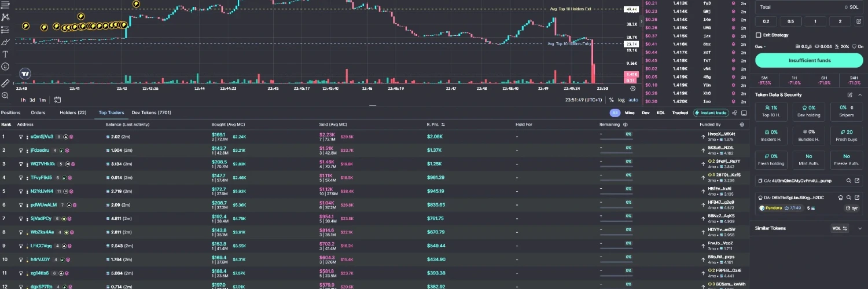Choose the 0.5 SOL quick amount

tap(791, 21)
